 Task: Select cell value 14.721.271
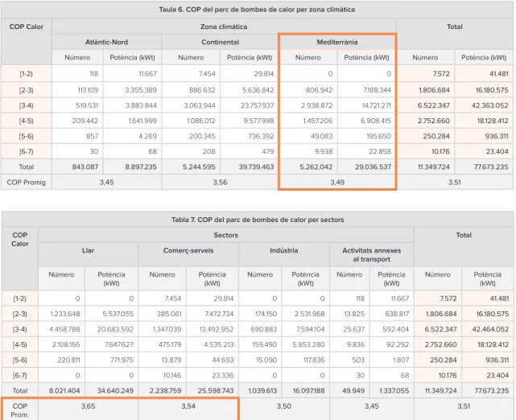(x=375, y=105)
